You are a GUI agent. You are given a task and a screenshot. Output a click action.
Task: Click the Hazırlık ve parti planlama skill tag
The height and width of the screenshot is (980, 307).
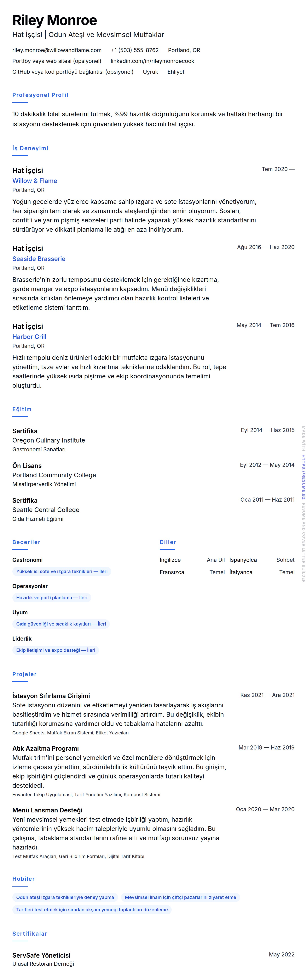(x=52, y=598)
